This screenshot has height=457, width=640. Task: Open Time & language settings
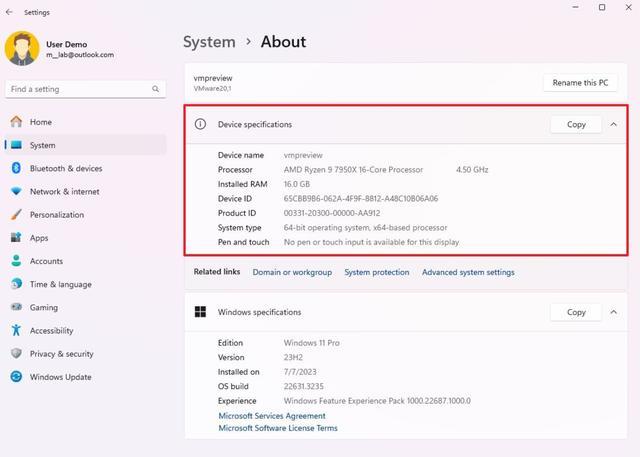85,284
